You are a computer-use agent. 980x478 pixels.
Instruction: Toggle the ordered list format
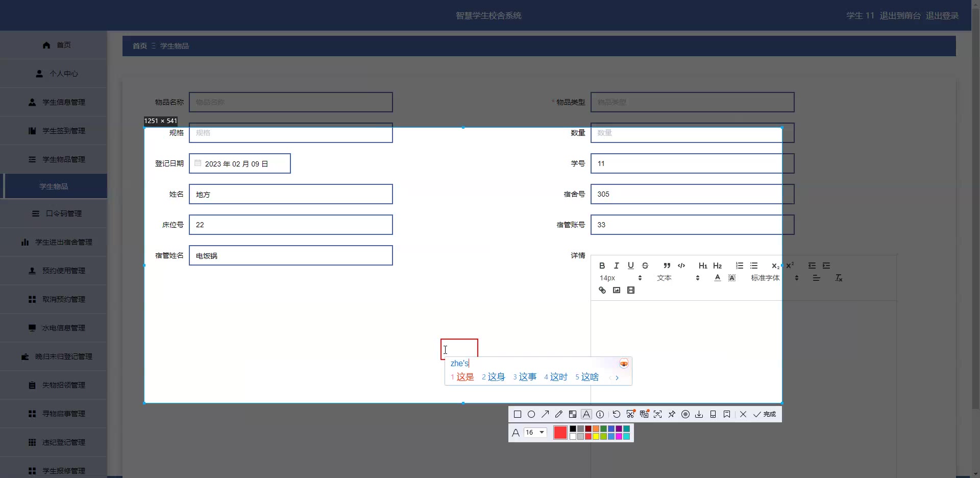pyautogui.click(x=740, y=266)
